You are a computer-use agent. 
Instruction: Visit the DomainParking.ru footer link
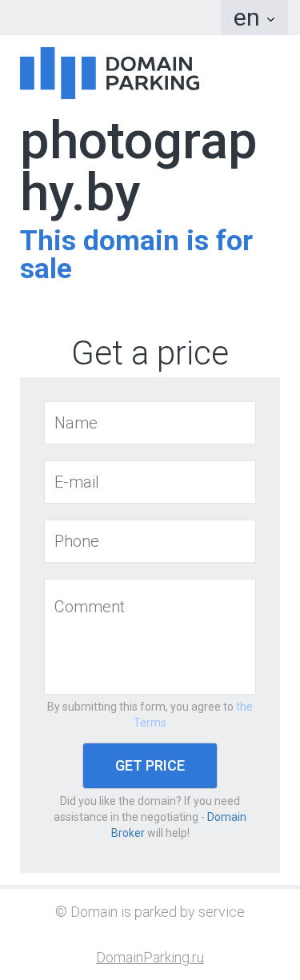pyautogui.click(x=150, y=957)
